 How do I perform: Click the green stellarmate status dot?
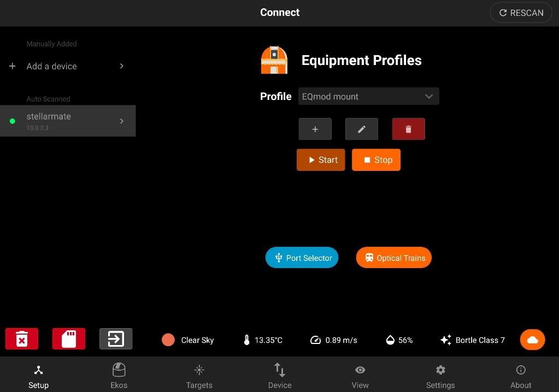pos(13,121)
